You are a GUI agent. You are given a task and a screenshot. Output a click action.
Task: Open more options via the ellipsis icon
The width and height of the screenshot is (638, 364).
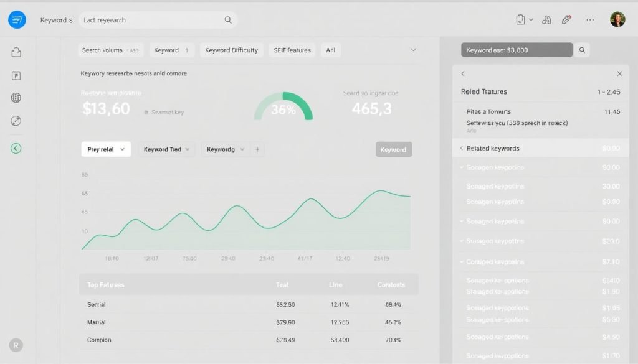pyautogui.click(x=589, y=20)
